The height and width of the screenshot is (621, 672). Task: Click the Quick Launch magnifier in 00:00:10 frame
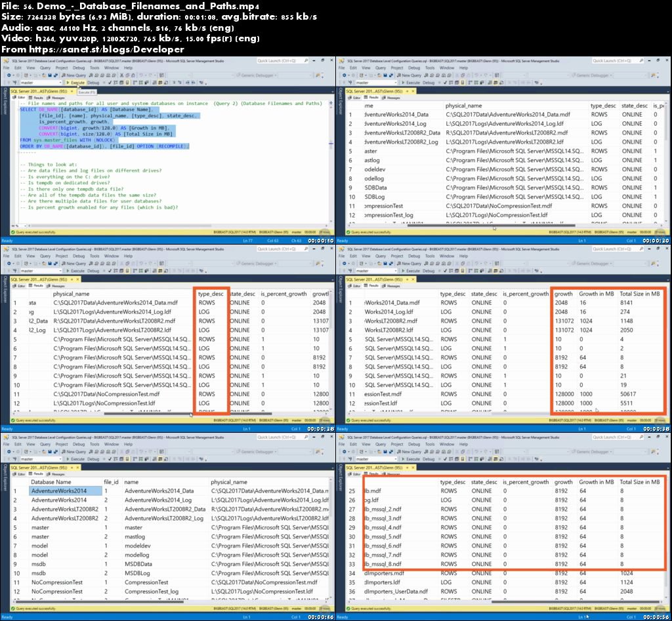pyautogui.click(x=306, y=61)
